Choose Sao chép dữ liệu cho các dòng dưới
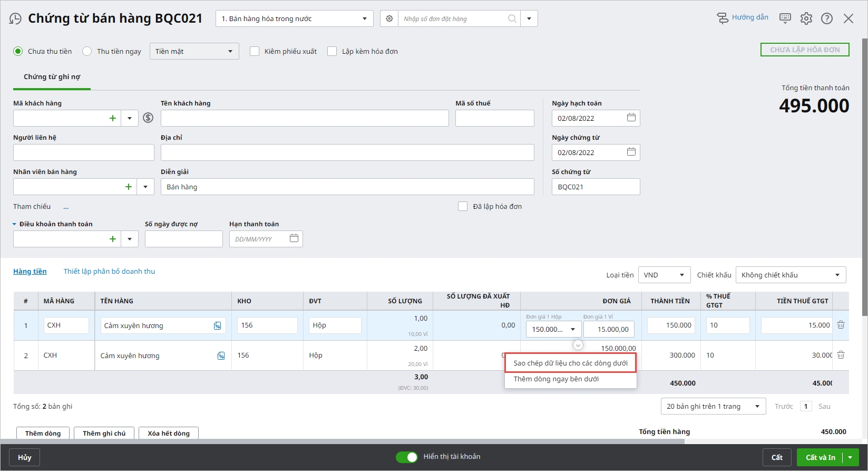 click(x=570, y=363)
